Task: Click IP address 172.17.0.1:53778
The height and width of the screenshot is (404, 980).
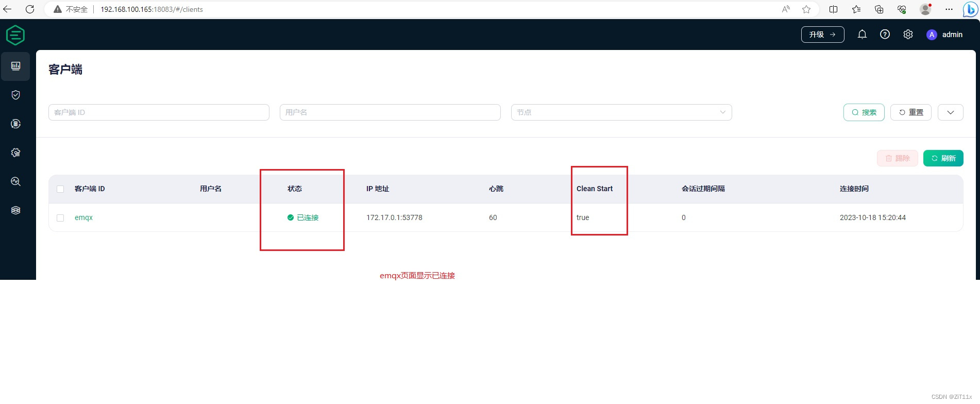Action: (394, 217)
